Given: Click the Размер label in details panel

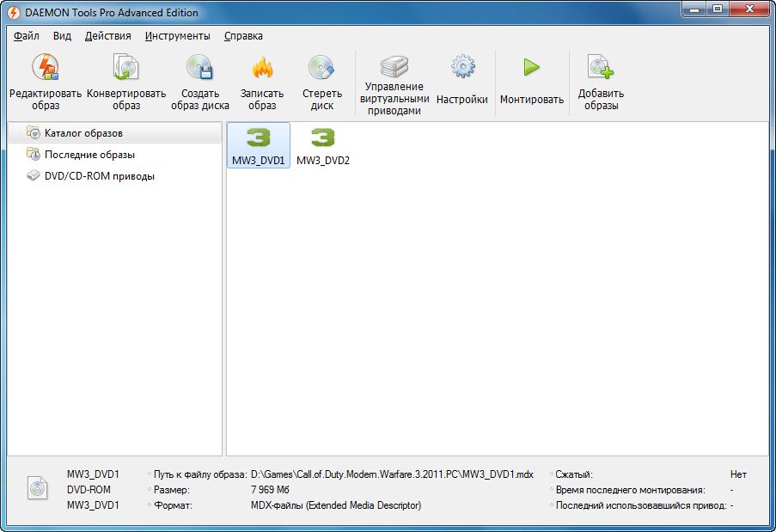Looking at the screenshot, I should pyautogui.click(x=172, y=490).
